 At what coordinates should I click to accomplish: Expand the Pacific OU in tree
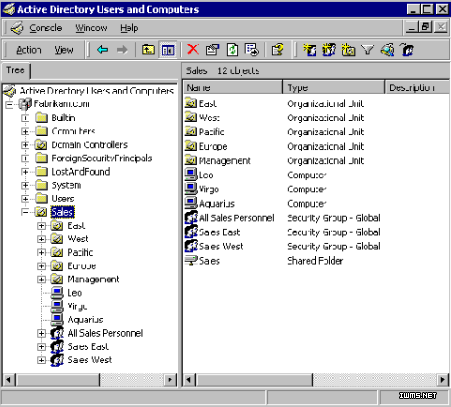(41, 252)
